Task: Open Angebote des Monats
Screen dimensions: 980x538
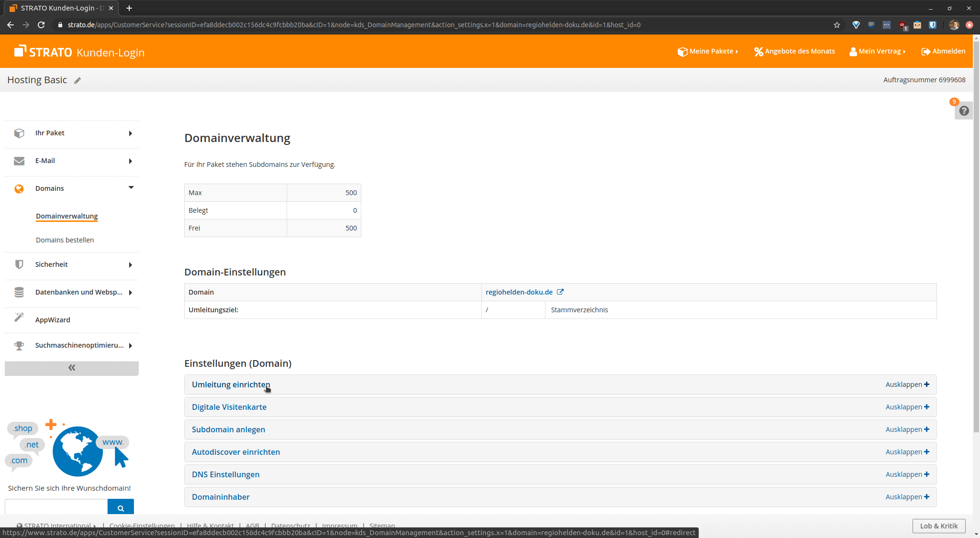Action: pos(794,51)
